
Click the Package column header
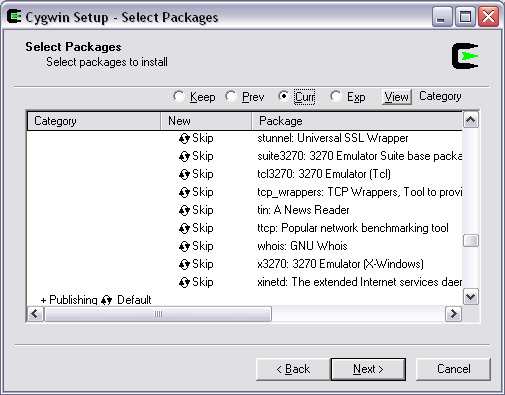pyautogui.click(x=357, y=121)
